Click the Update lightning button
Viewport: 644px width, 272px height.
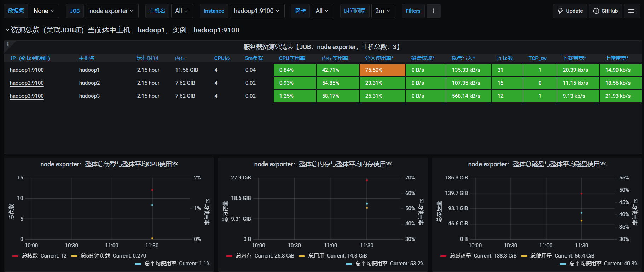click(570, 11)
